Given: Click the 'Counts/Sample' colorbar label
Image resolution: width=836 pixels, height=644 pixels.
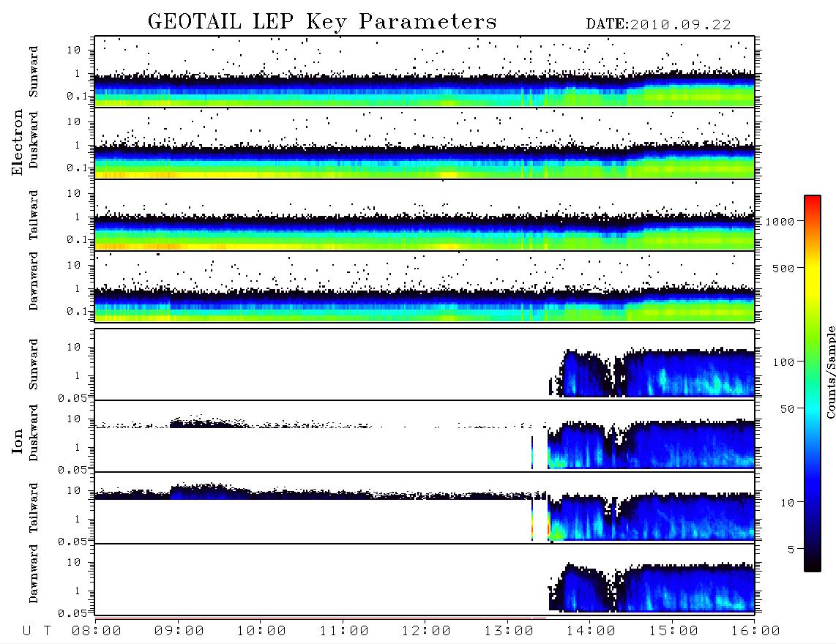Looking at the screenshot, I should click(830, 372).
